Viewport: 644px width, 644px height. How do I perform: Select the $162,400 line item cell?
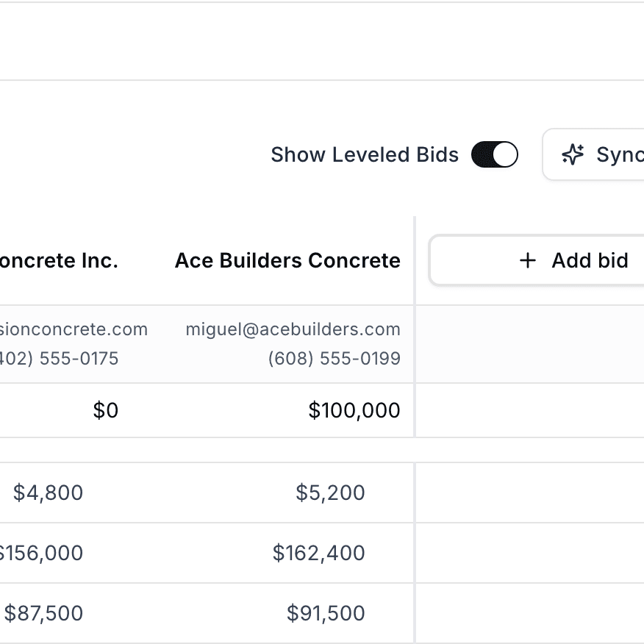pos(318,553)
